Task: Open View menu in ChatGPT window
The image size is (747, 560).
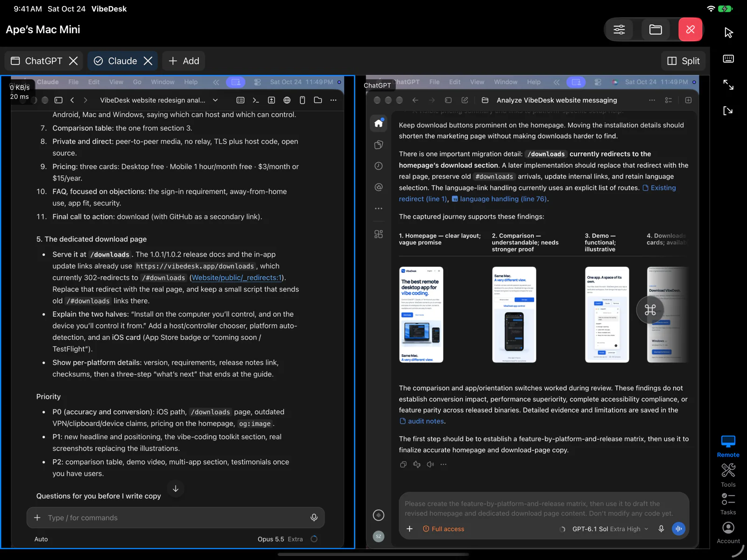Action: click(477, 82)
